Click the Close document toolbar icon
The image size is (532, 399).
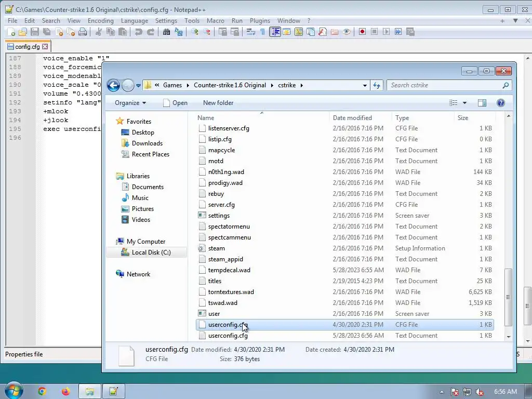click(59, 32)
